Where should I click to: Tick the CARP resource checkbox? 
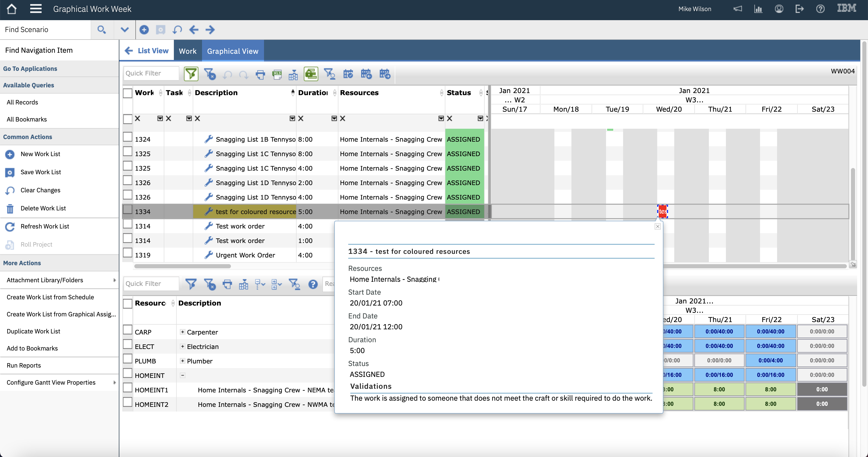pos(127,330)
